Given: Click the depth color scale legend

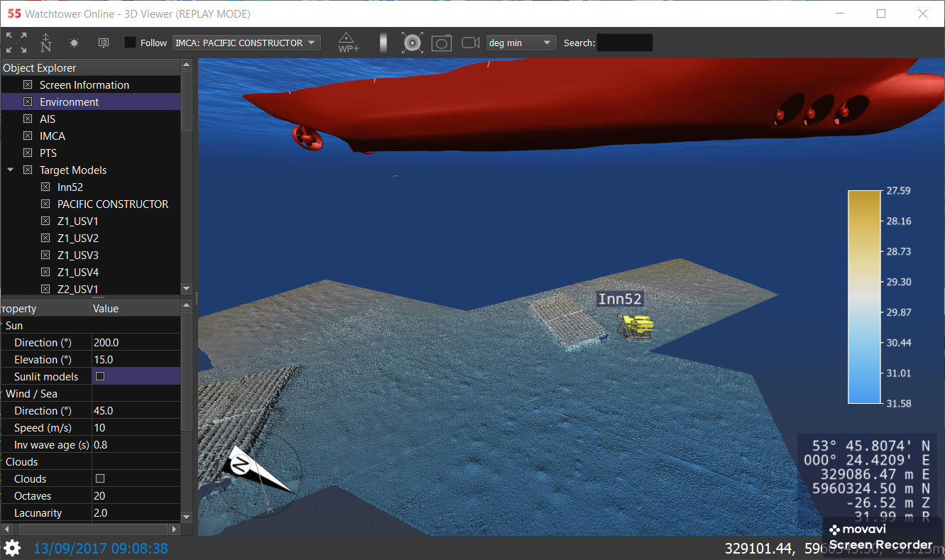Looking at the screenshot, I should pos(863,297).
